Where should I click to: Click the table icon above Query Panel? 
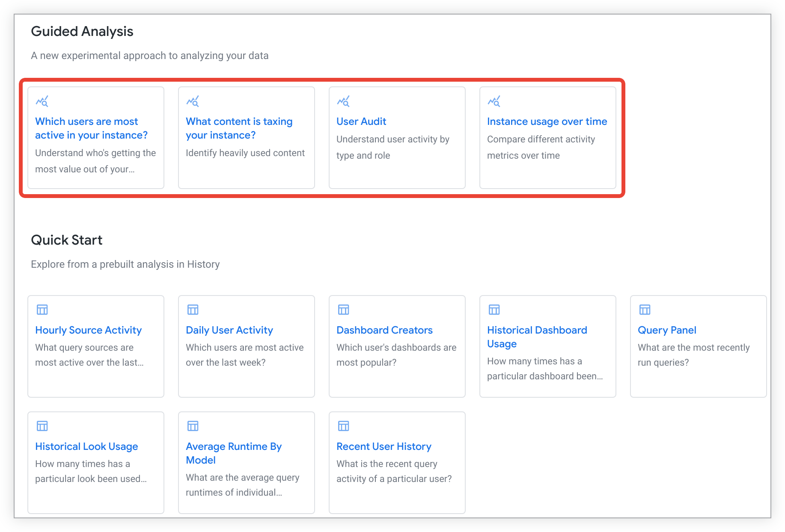coord(645,310)
